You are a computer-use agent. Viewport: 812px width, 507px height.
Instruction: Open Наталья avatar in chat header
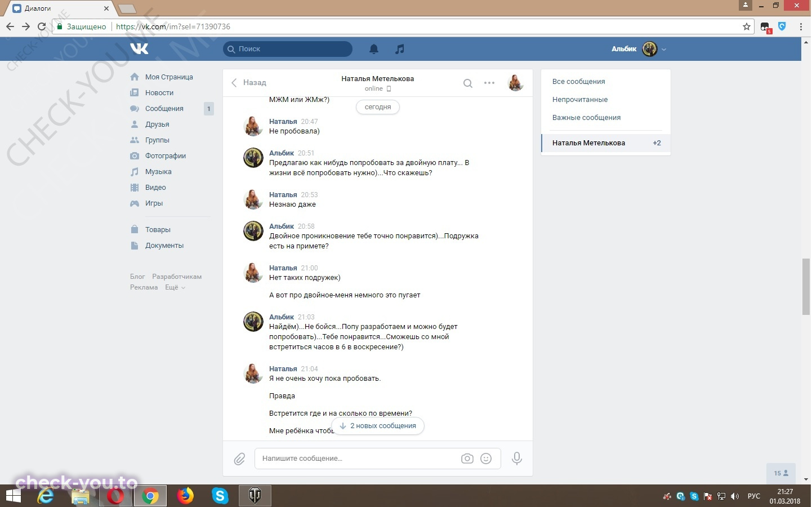tap(516, 83)
